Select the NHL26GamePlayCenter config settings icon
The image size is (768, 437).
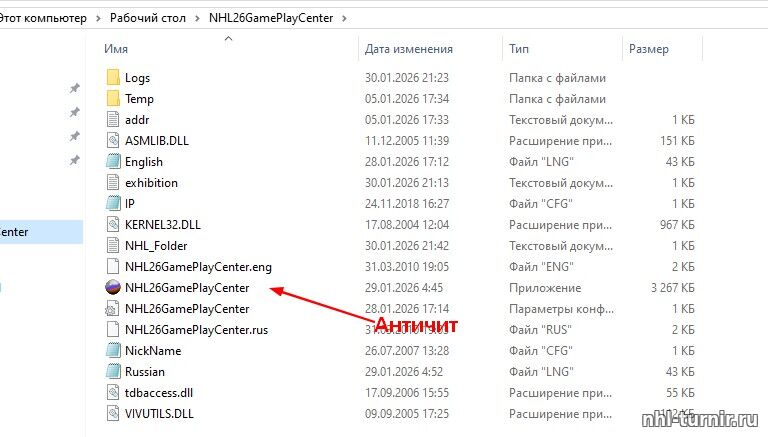[112, 309]
